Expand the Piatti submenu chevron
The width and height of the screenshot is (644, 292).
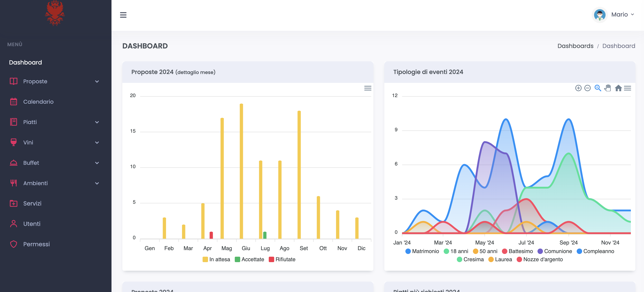tap(97, 122)
